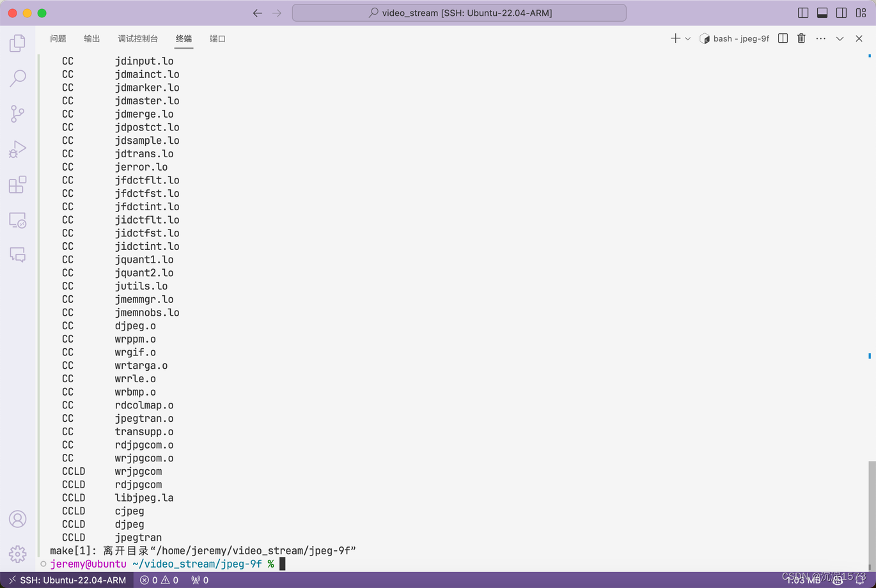This screenshot has height=588, width=876.
Task: Switch to the 终端 tab
Action: point(184,38)
